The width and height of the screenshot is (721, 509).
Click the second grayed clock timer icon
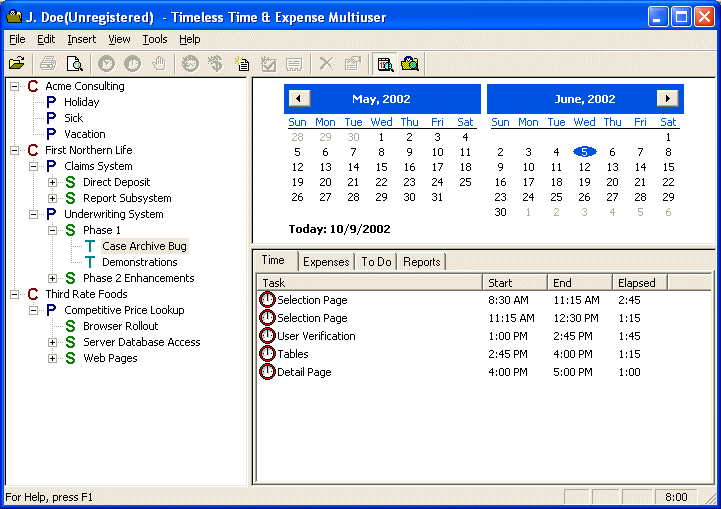pos(133,63)
